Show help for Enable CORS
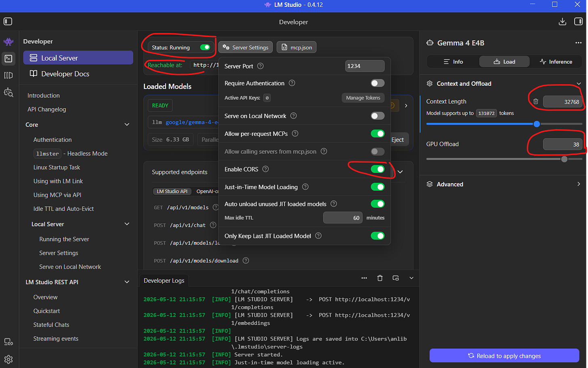The image size is (588, 368). pos(265,169)
